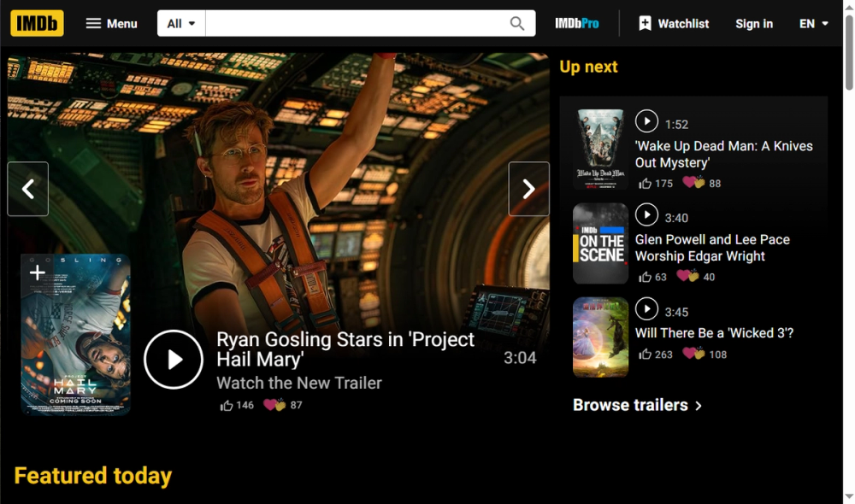Like the Project Hail Mary trailer thumbs-up

[x=227, y=406]
